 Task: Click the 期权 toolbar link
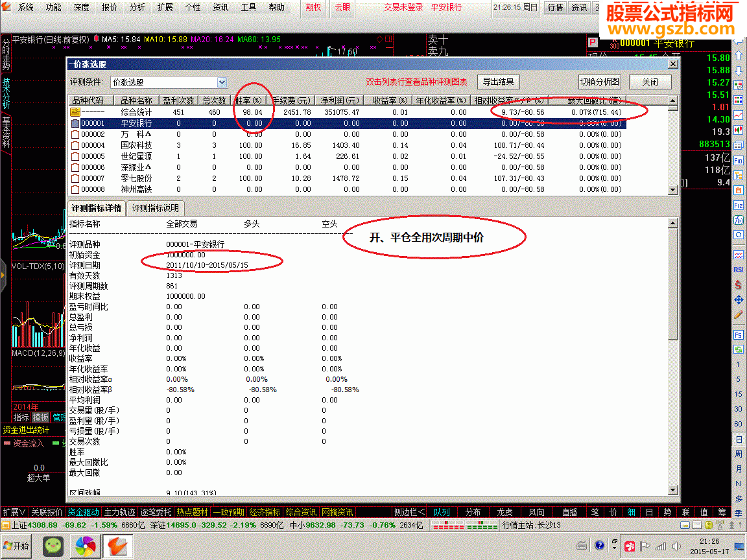[x=313, y=7]
